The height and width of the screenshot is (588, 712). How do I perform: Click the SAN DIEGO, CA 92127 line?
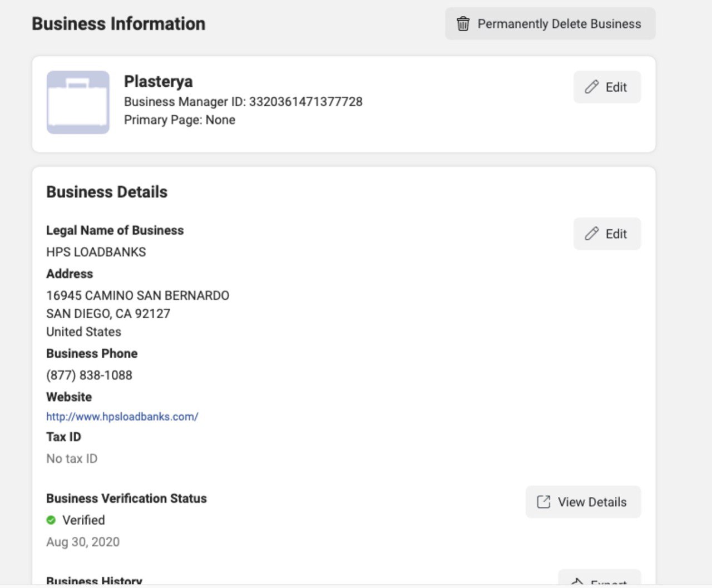click(108, 314)
